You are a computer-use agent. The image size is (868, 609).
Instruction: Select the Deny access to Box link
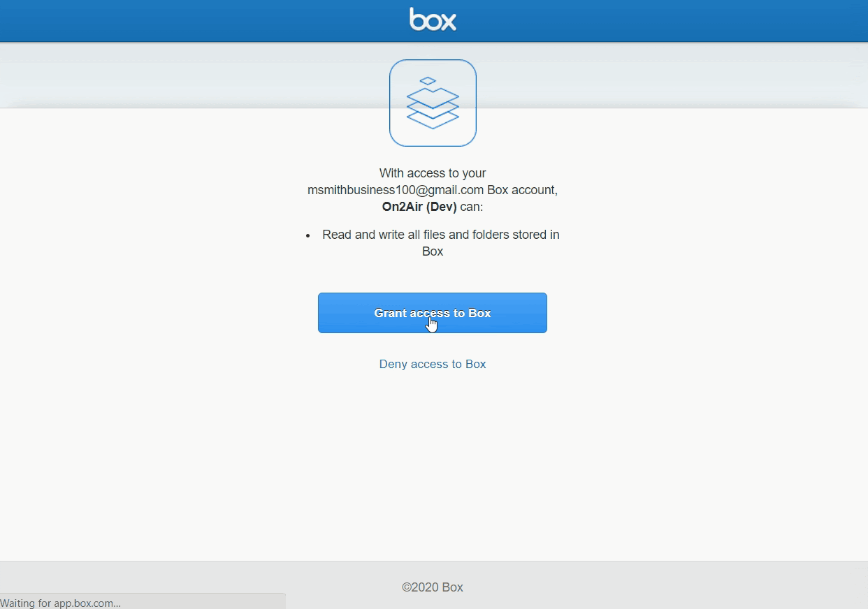[x=432, y=364]
